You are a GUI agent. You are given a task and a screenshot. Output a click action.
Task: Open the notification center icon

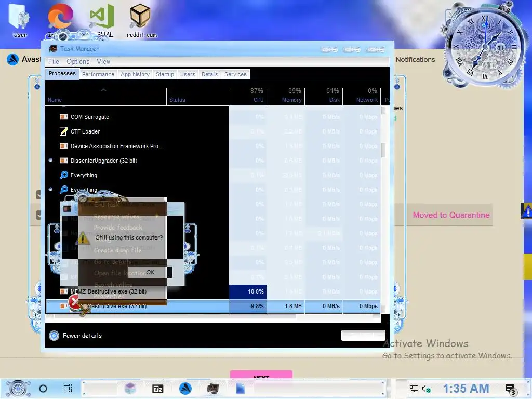pos(510,389)
